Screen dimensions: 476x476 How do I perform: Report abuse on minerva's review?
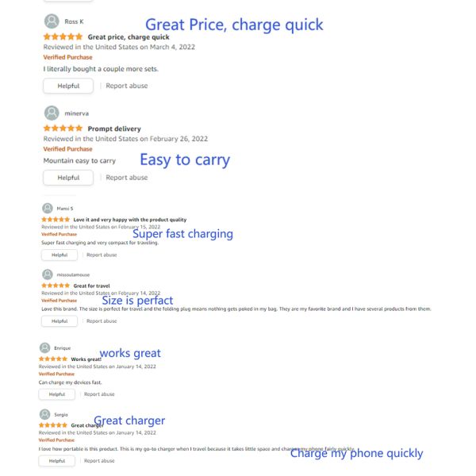pyautogui.click(x=127, y=178)
